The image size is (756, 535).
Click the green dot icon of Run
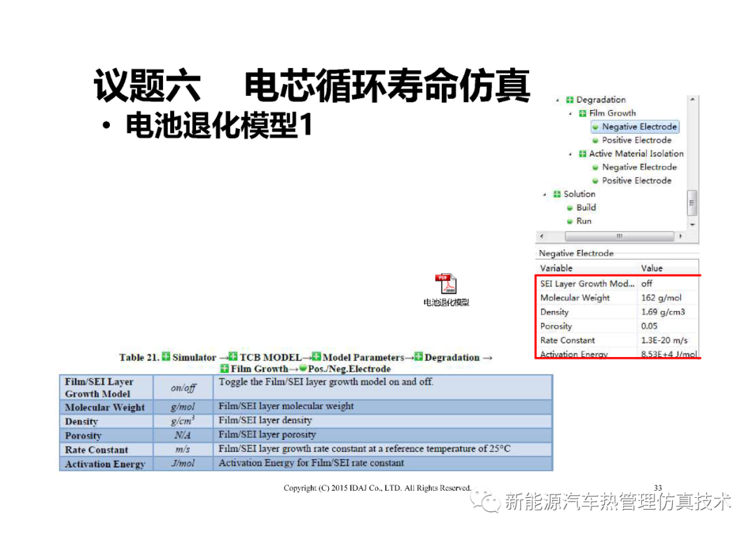tap(569, 221)
